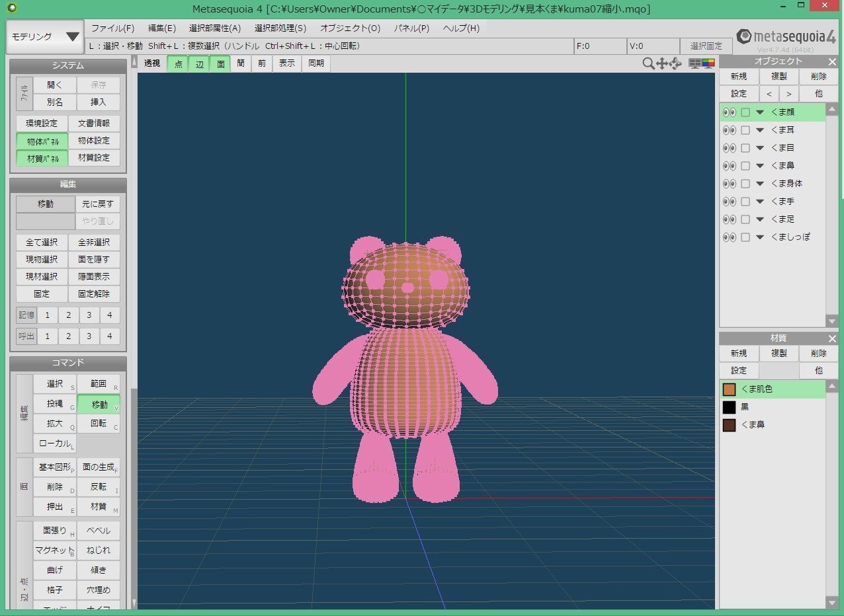Toggle the 材質パネル button
Viewport: 844px width, 616px height.
point(42,158)
